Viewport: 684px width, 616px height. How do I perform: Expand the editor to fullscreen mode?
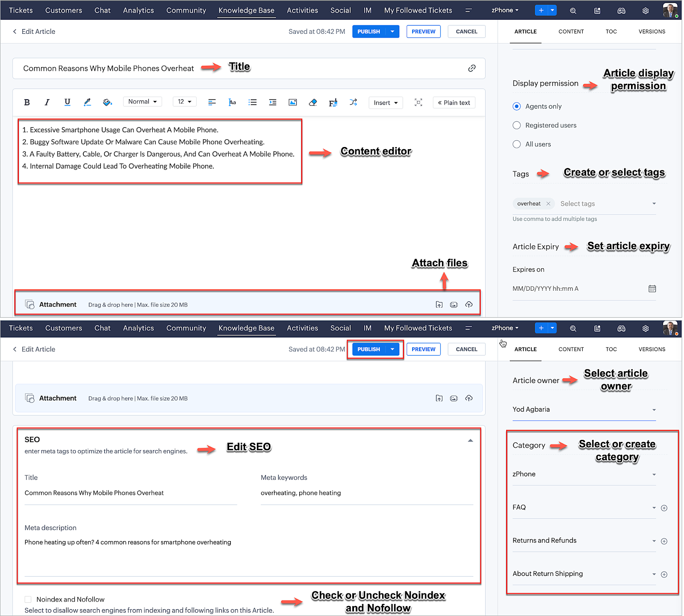tap(418, 102)
